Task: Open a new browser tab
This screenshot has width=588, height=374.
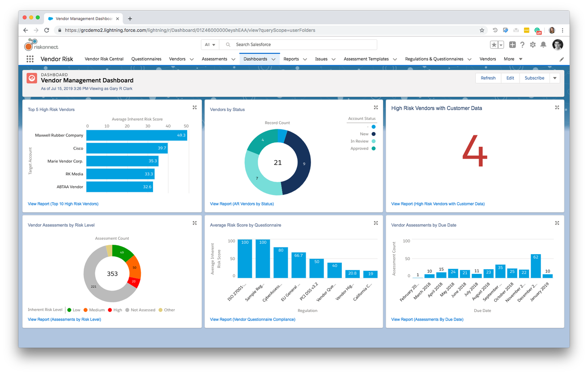Action: [x=130, y=19]
